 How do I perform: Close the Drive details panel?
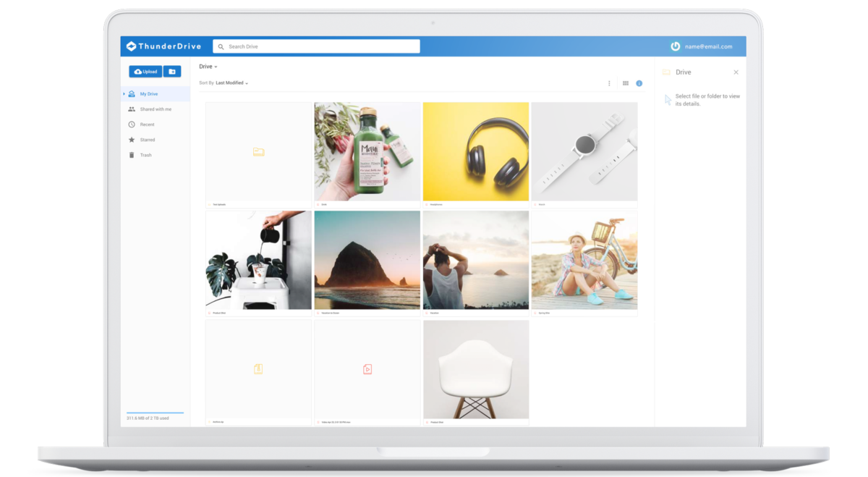click(736, 72)
